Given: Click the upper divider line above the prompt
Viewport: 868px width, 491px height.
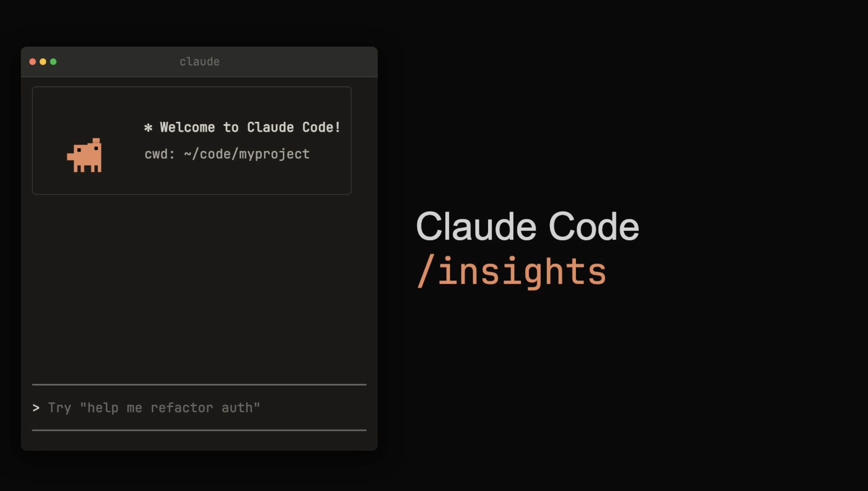Looking at the screenshot, I should pos(199,384).
